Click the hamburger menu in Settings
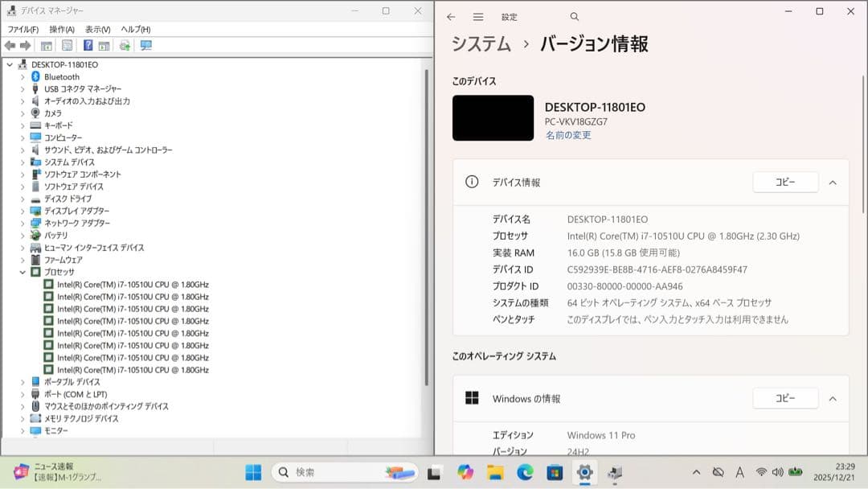This screenshot has height=489, width=868. [477, 16]
